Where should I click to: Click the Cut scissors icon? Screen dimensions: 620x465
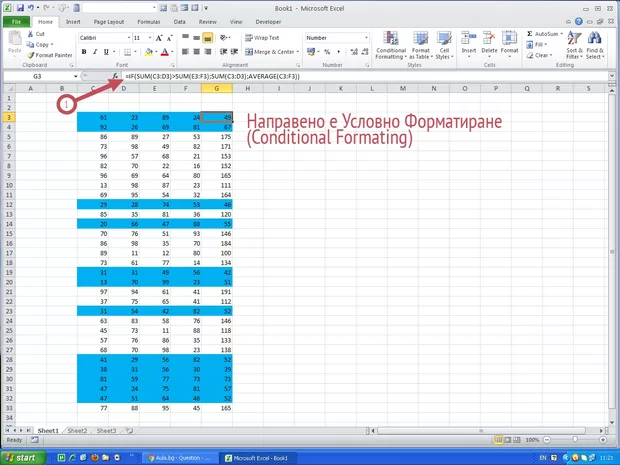click(30, 34)
